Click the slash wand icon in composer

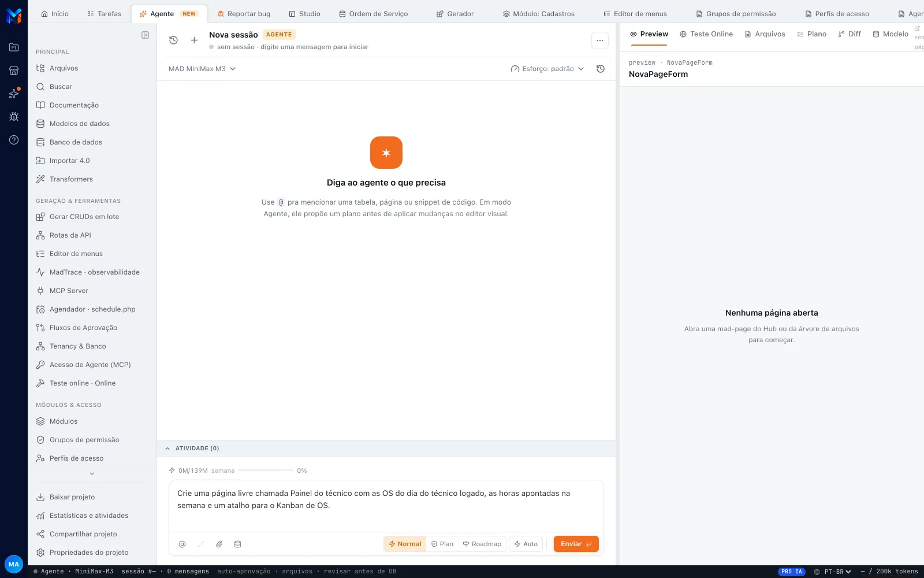[200, 544]
